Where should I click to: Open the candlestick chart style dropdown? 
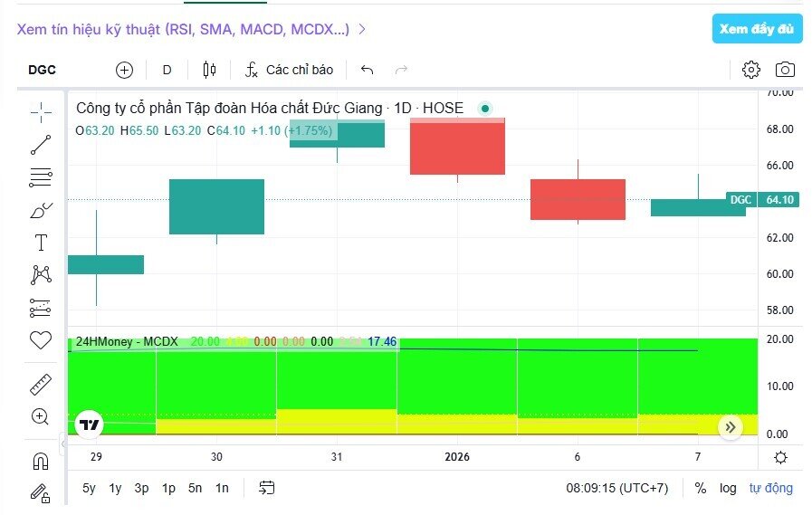coord(210,70)
